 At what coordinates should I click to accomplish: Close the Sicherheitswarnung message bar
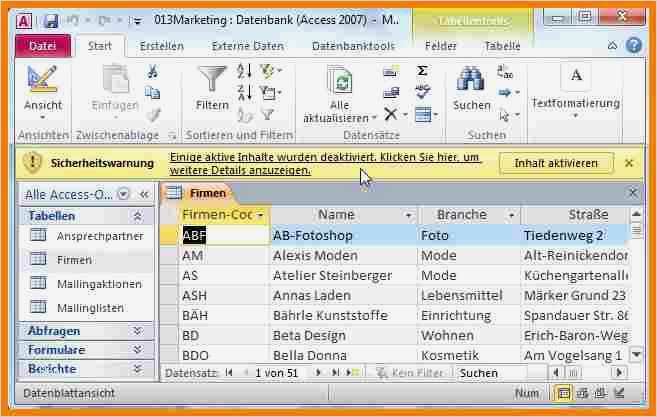(x=629, y=163)
